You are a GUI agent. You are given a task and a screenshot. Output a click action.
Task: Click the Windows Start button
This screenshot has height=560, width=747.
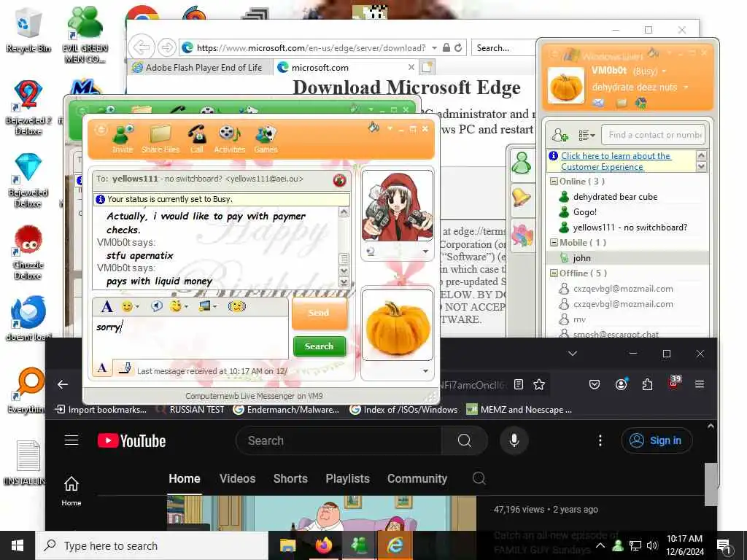click(18, 545)
